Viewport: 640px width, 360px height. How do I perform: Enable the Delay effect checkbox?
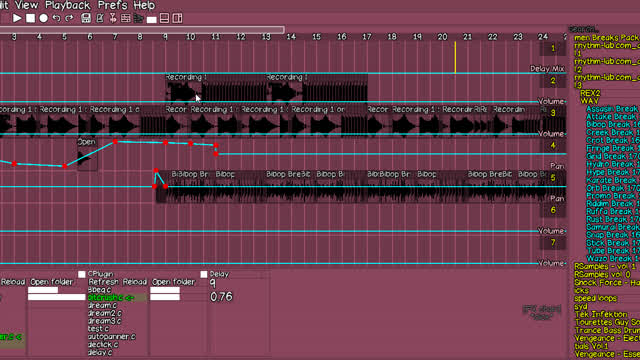tap(204, 274)
